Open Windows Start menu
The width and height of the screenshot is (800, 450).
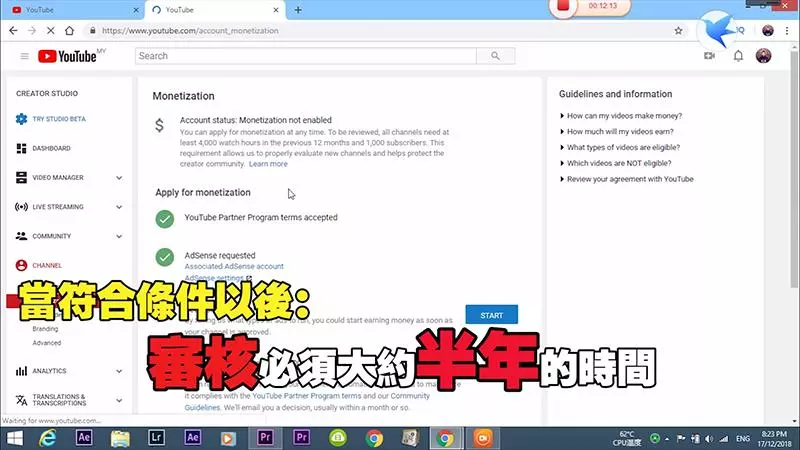point(14,438)
